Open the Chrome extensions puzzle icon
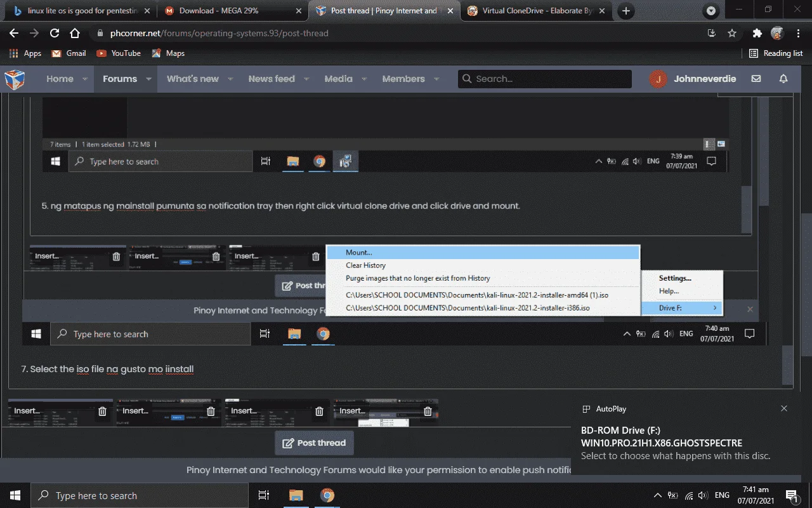This screenshot has width=812, height=508. click(x=757, y=33)
